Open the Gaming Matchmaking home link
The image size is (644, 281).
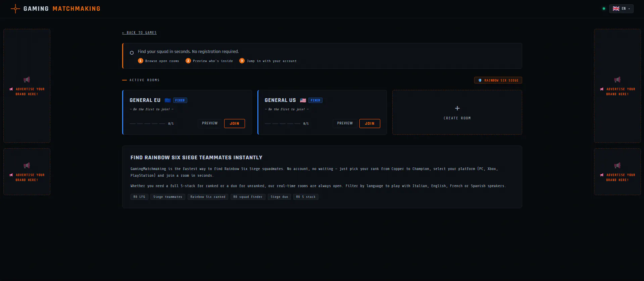(x=56, y=9)
